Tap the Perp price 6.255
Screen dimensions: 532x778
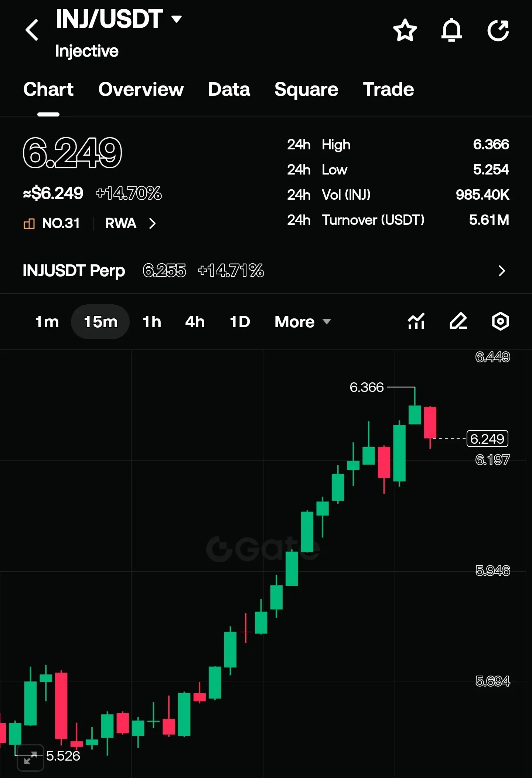pyautogui.click(x=164, y=271)
